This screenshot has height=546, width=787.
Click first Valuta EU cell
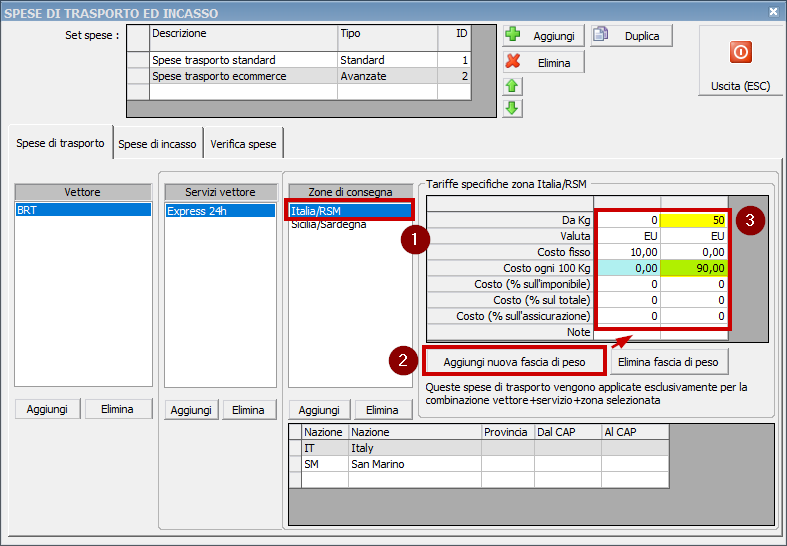tap(627, 236)
